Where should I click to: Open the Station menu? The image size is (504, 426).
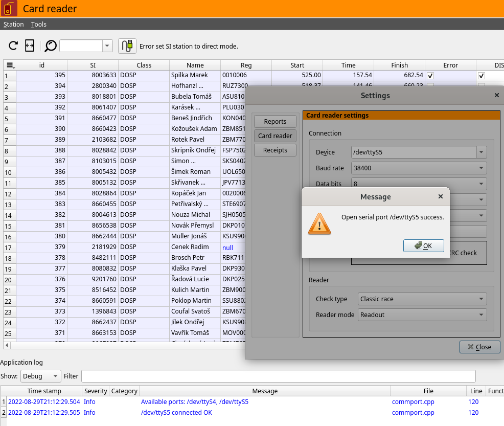(13, 25)
